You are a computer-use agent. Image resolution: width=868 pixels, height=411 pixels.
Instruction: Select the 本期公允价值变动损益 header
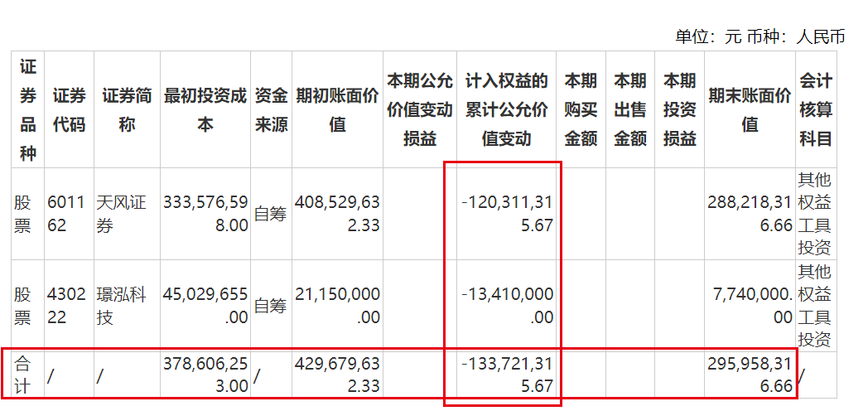click(420, 109)
